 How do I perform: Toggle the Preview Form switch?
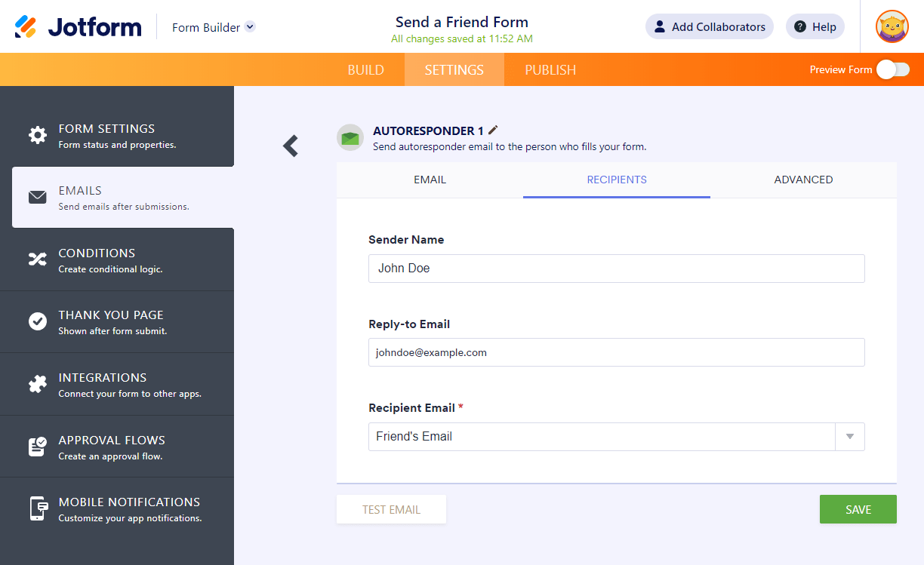893,69
